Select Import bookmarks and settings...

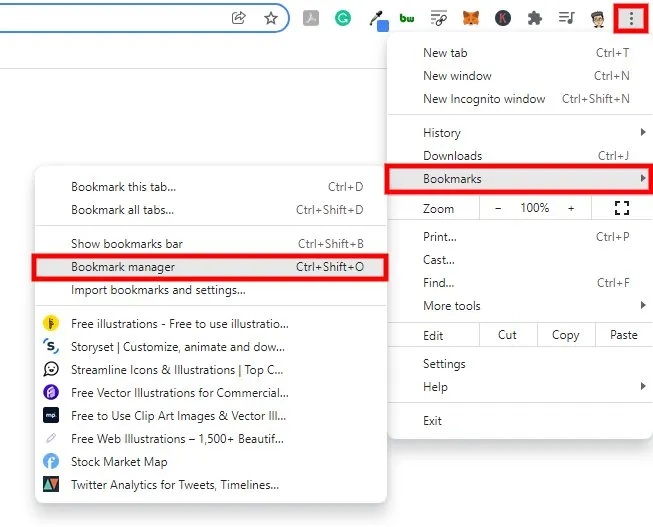pos(211,290)
